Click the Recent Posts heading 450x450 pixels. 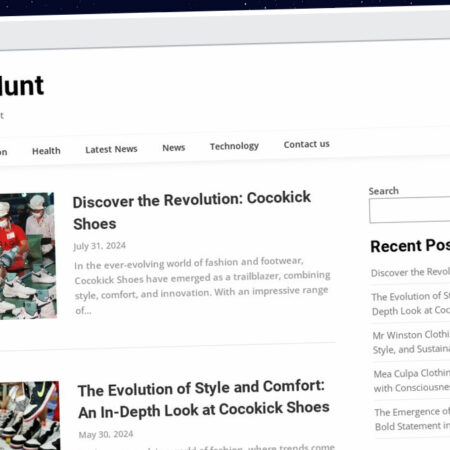click(x=410, y=246)
